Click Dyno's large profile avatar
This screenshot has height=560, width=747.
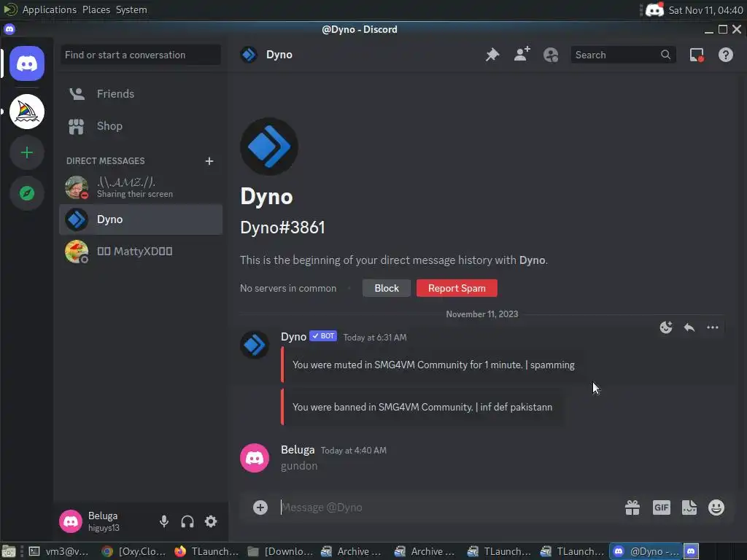[x=269, y=147]
